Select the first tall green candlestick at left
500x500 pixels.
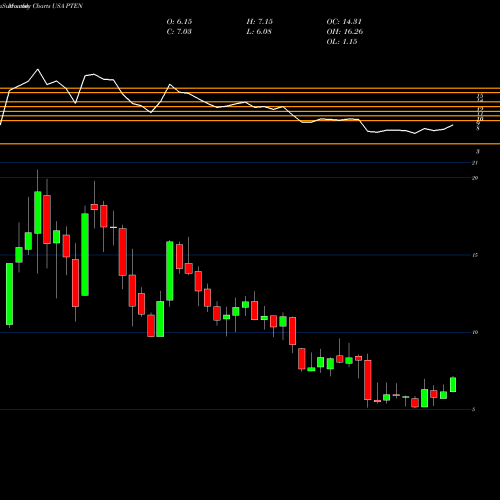[9, 294]
